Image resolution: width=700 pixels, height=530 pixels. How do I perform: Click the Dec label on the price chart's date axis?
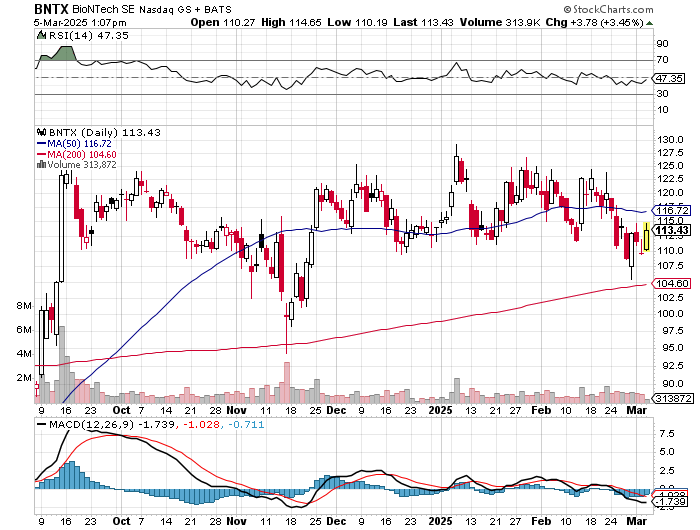336,410
